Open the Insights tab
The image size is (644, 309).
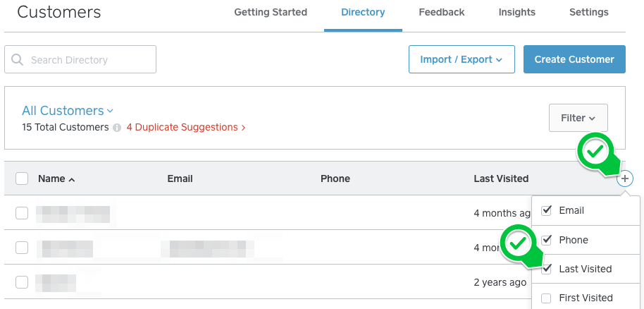516,13
